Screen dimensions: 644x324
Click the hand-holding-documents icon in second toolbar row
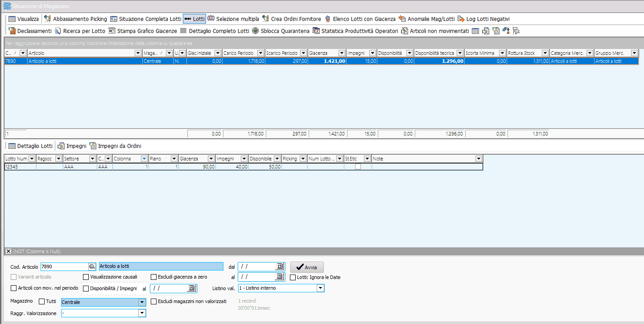[x=486, y=31]
